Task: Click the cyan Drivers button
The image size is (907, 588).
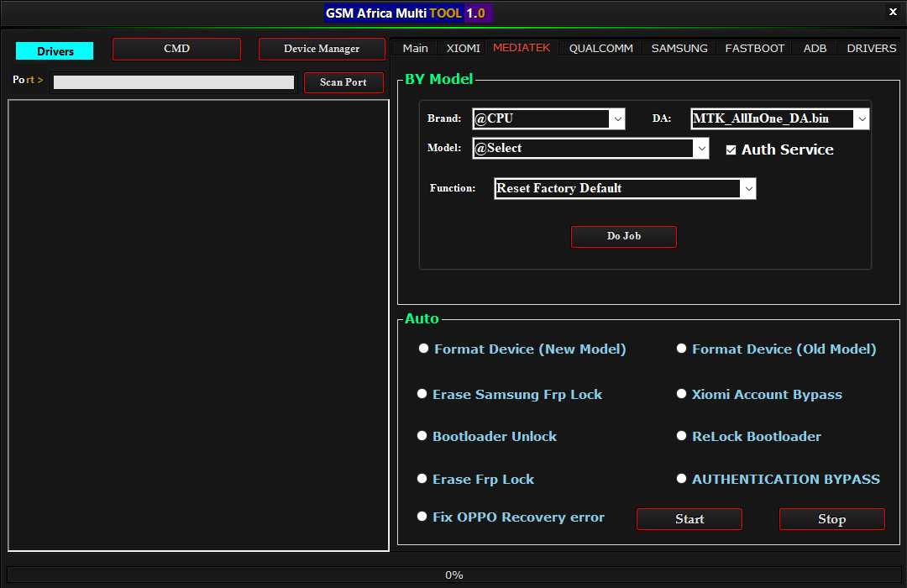Action: point(55,51)
